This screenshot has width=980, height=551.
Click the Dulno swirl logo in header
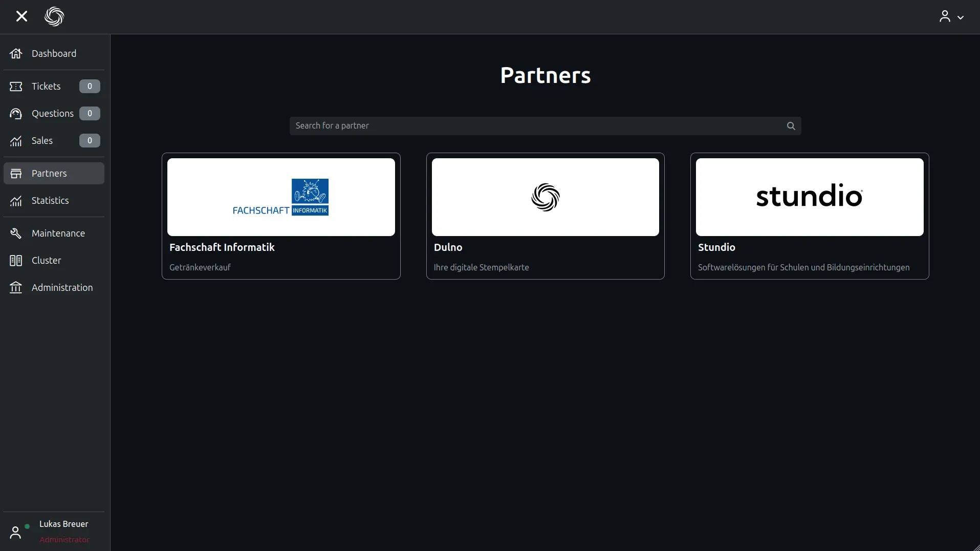click(54, 16)
